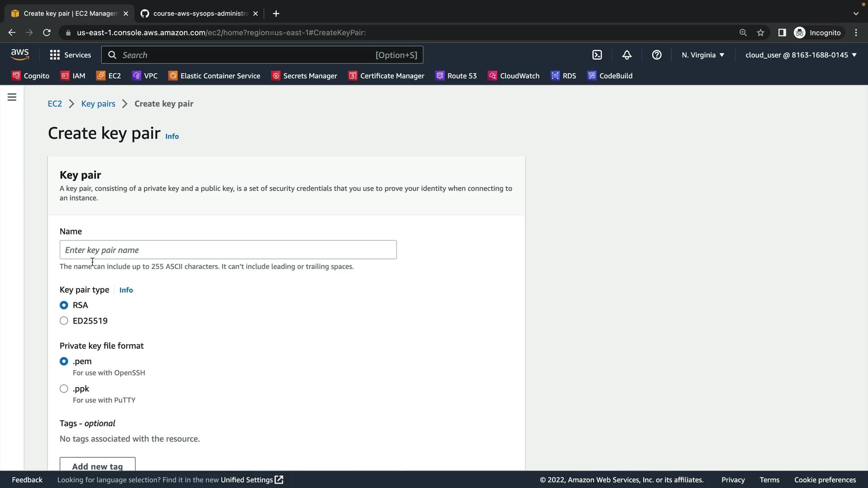Screen dimensions: 868x488
Task: Select the .ppk private key format
Action: click(x=64, y=389)
